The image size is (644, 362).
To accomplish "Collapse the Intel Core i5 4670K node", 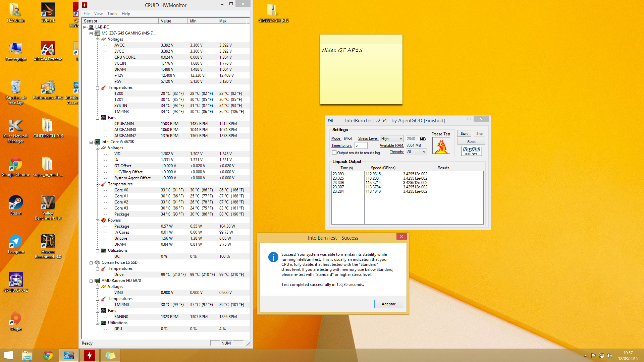I will [x=91, y=142].
